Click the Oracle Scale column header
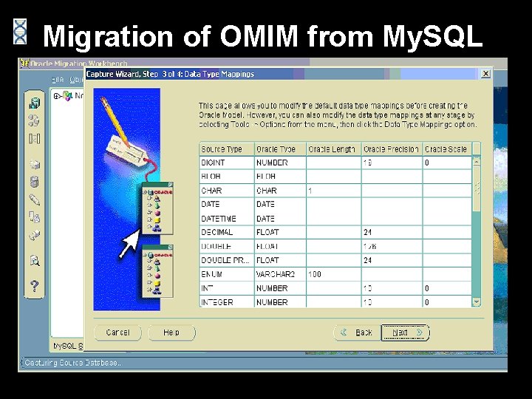The image size is (532, 399). (447, 149)
